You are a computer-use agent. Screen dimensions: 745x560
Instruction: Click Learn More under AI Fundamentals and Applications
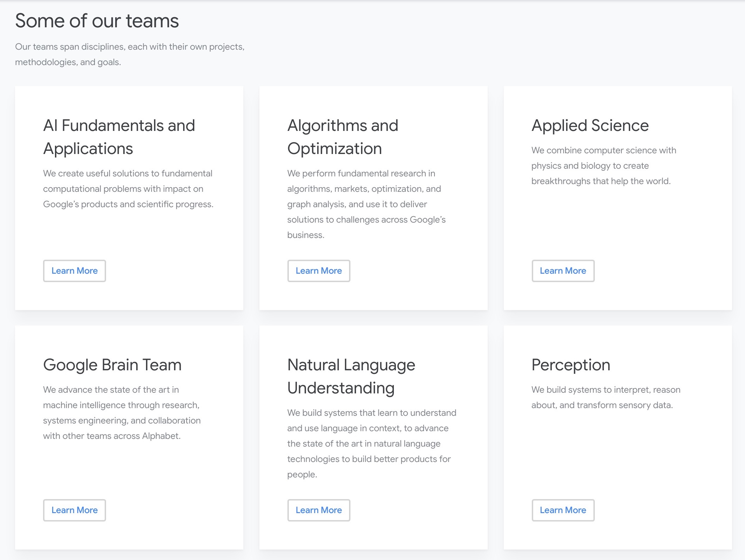[74, 271]
